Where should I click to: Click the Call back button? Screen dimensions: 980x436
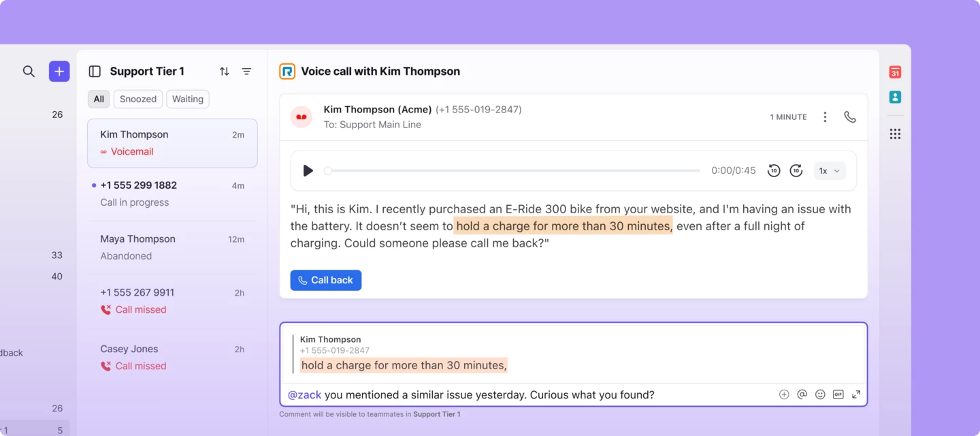(326, 280)
